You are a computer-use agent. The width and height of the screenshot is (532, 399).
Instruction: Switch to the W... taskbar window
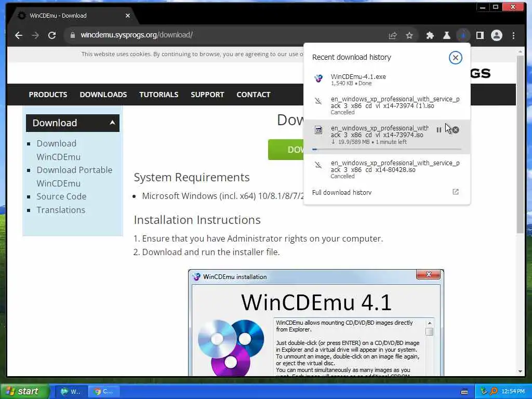click(71, 392)
